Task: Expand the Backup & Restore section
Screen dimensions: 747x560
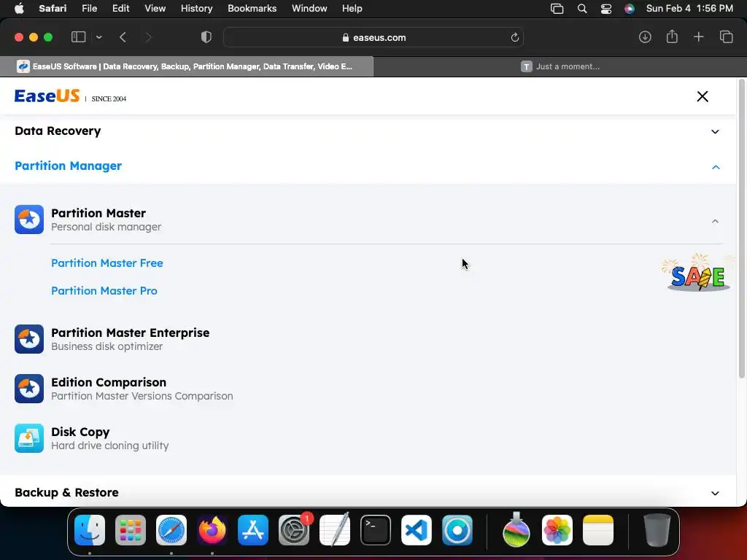Action: 715,493
